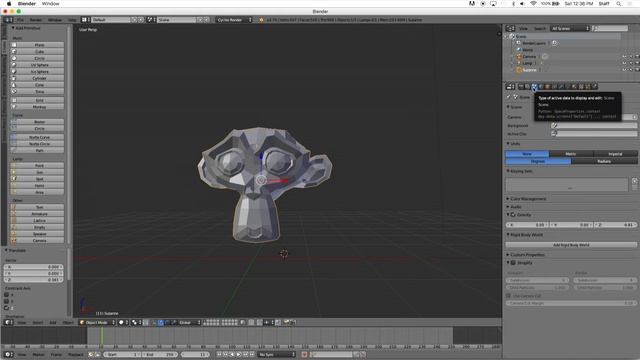Click the Suzanne mesh icon in outliner

coord(519,70)
